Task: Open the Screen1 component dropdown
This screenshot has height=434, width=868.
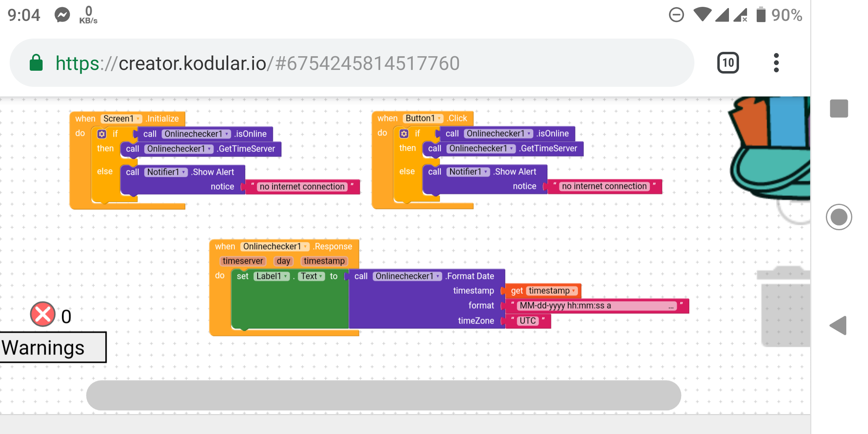Action: 138,118
